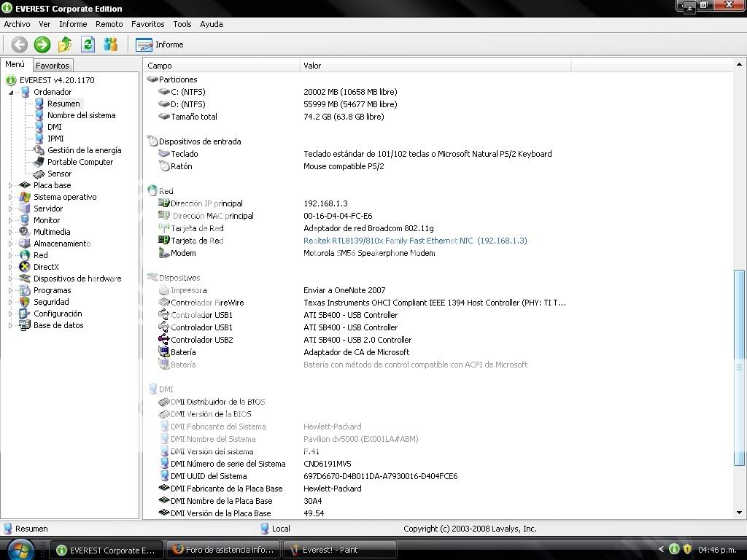
Task: Open the Windows Start orb
Action: [x=20, y=550]
